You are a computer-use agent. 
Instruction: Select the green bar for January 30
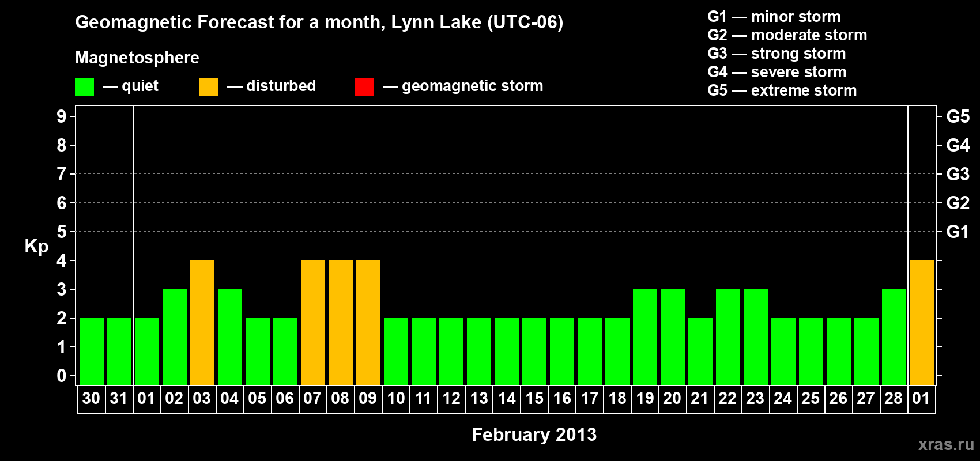tap(92, 352)
